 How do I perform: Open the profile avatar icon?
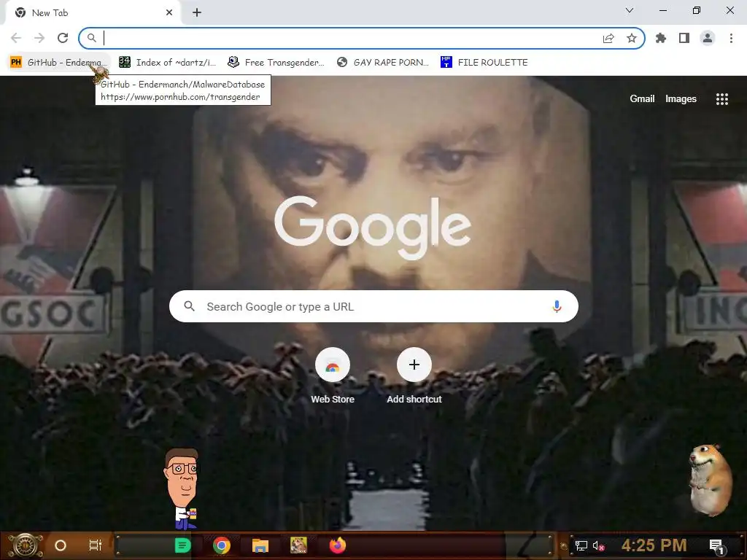tap(708, 38)
